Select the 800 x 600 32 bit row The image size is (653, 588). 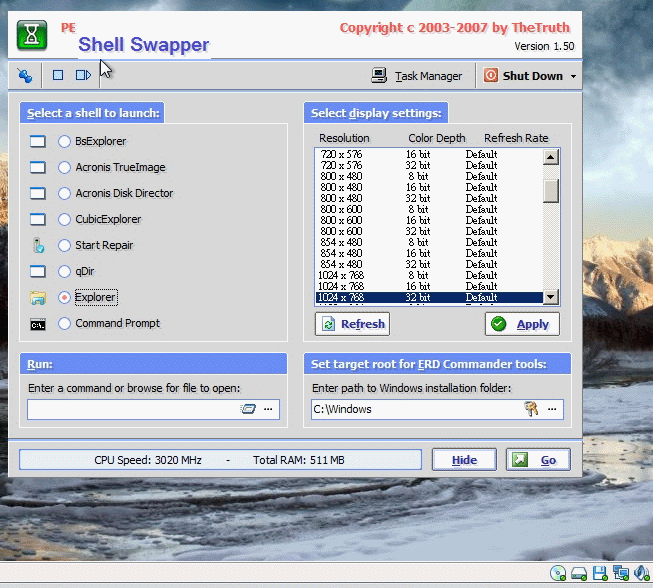tap(429, 232)
